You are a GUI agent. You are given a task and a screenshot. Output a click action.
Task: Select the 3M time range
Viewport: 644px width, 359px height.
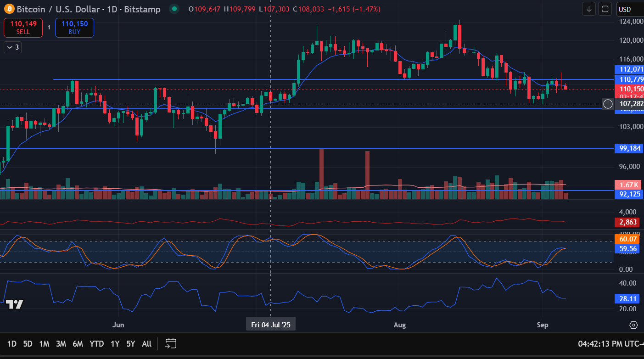[61, 343]
